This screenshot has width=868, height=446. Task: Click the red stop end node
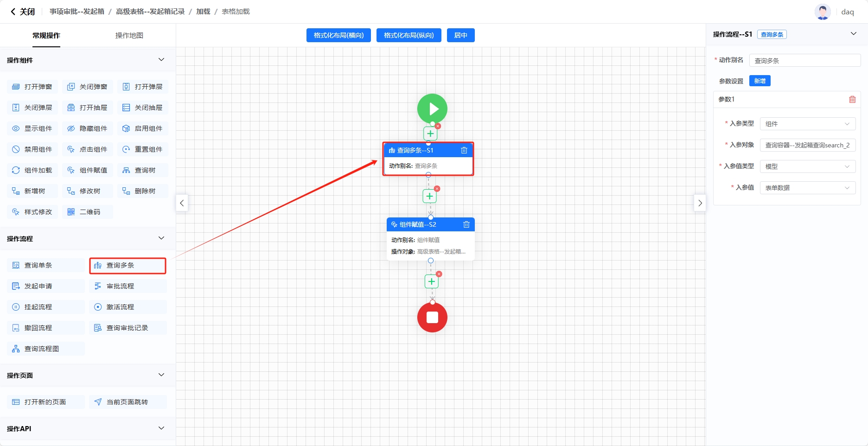[x=432, y=317]
